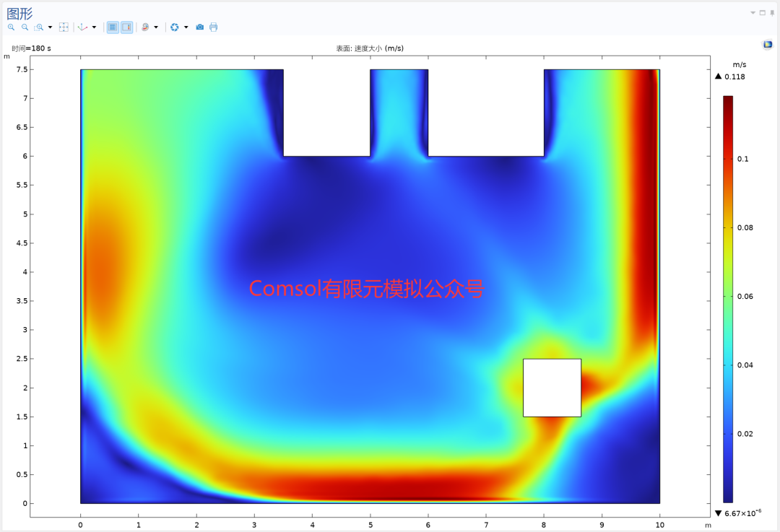This screenshot has height=532, width=780.
Task: Click the legend tick label 0.06
Action: (x=745, y=297)
